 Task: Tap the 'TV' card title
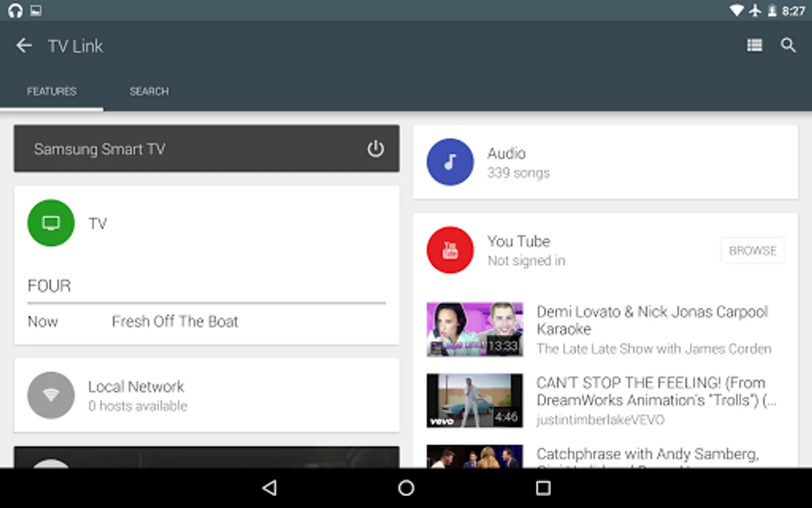click(98, 224)
